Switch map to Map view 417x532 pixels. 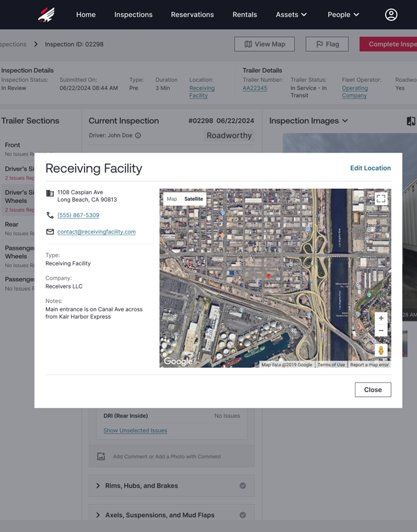point(172,199)
